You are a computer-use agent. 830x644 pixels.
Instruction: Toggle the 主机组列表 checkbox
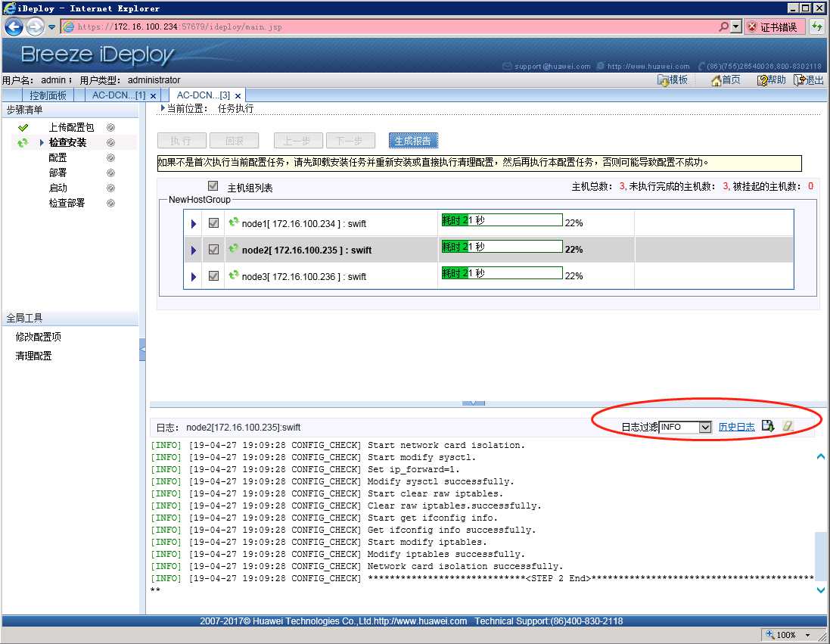point(213,186)
